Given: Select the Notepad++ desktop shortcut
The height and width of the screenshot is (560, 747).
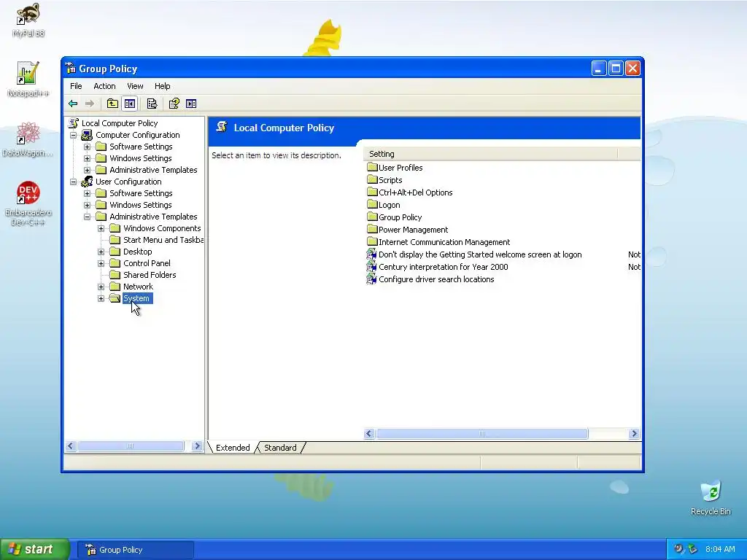Looking at the screenshot, I should (28, 79).
